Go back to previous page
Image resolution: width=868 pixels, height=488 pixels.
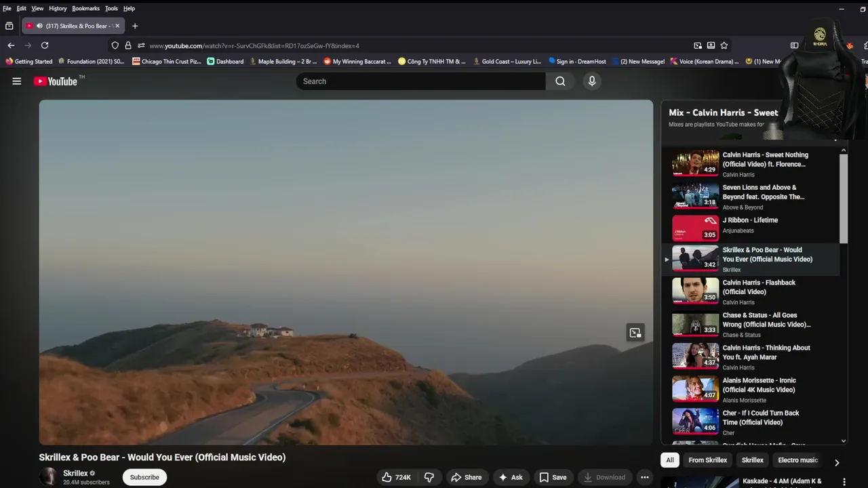tap(11, 45)
